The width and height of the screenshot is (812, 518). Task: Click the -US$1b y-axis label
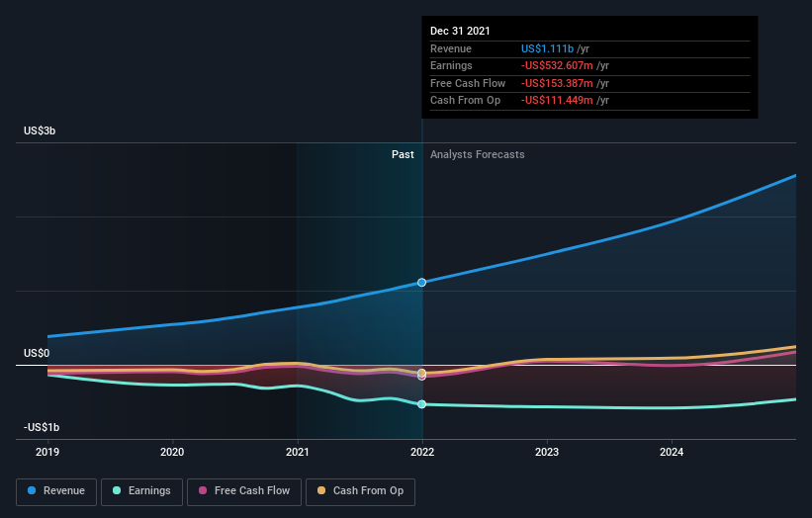(42, 427)
